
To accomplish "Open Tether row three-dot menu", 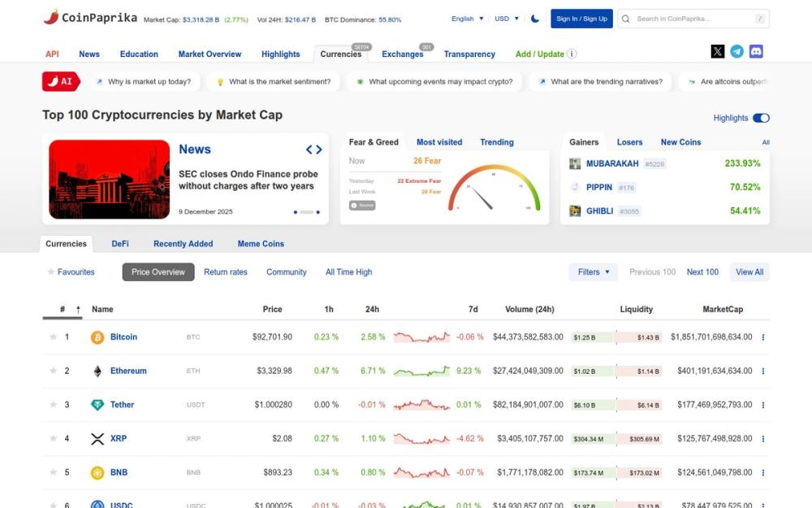I will [x=762, y=405].
